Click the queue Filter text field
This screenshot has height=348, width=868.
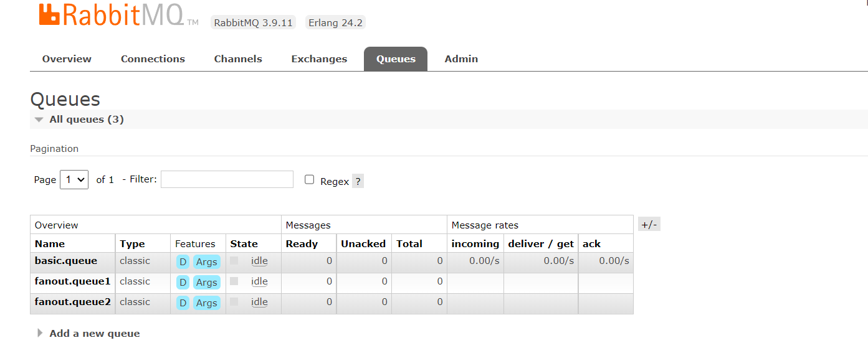pyautogui.click(x=227, y=180)
